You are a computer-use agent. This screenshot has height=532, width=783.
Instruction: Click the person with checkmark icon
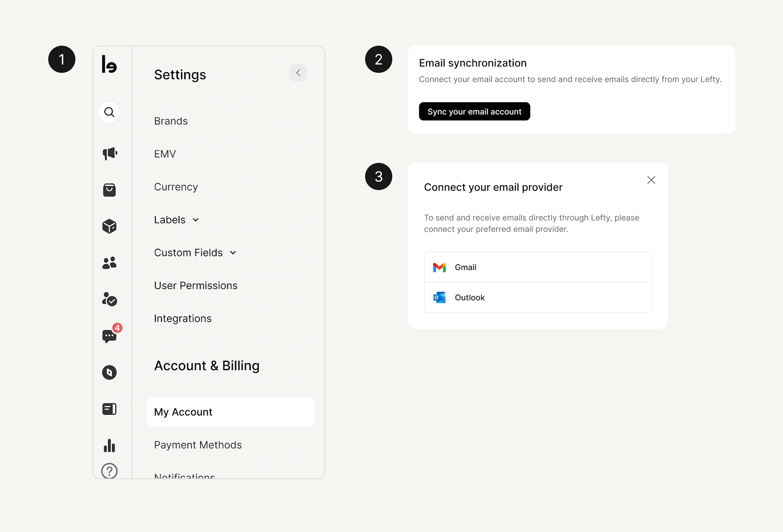(109, 299)
